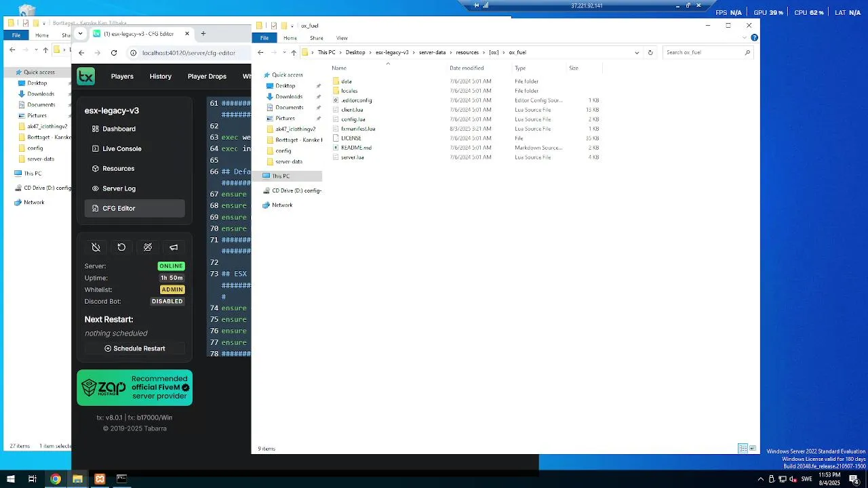Switch to the large icons view button
The height and width of the screenshot is (488, 868).
pyautogui.click(x=753, y=449)
